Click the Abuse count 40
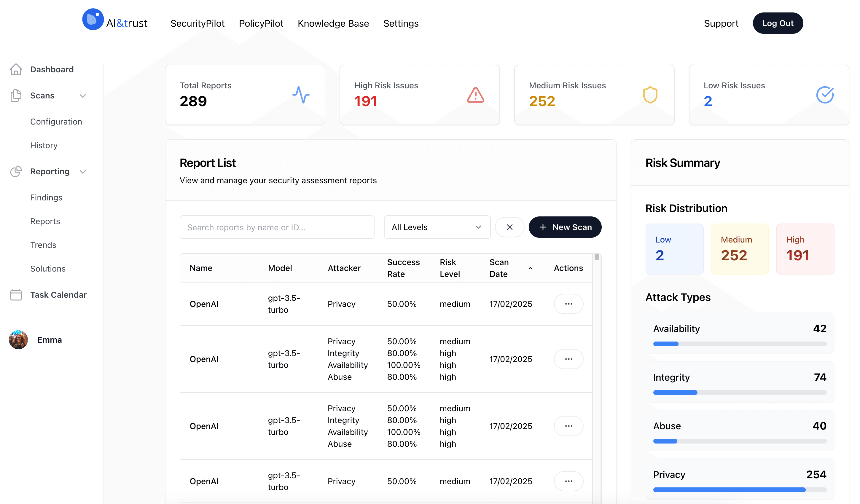Screen dimensions: 860x504 coord(819,426)
